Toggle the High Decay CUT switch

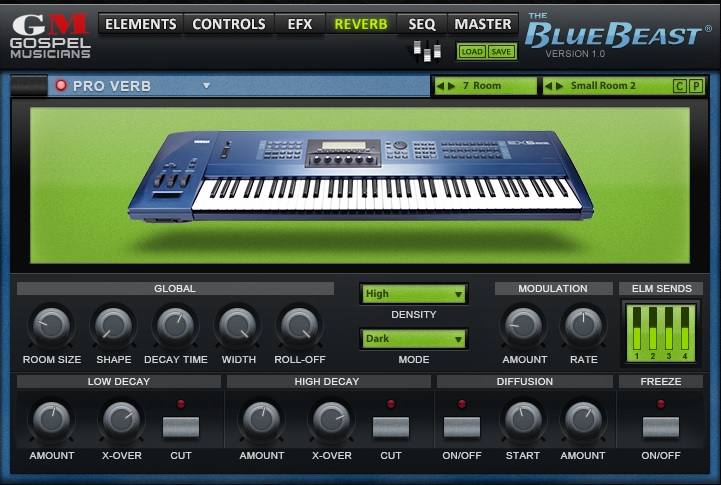coord(391,427)
